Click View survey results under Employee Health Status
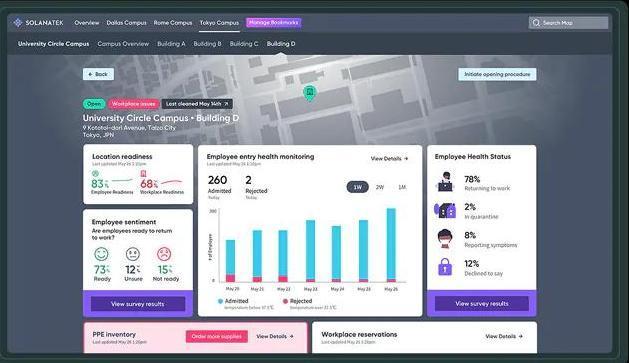Viewport: 629px width, 363px height. tap(482, 304)
